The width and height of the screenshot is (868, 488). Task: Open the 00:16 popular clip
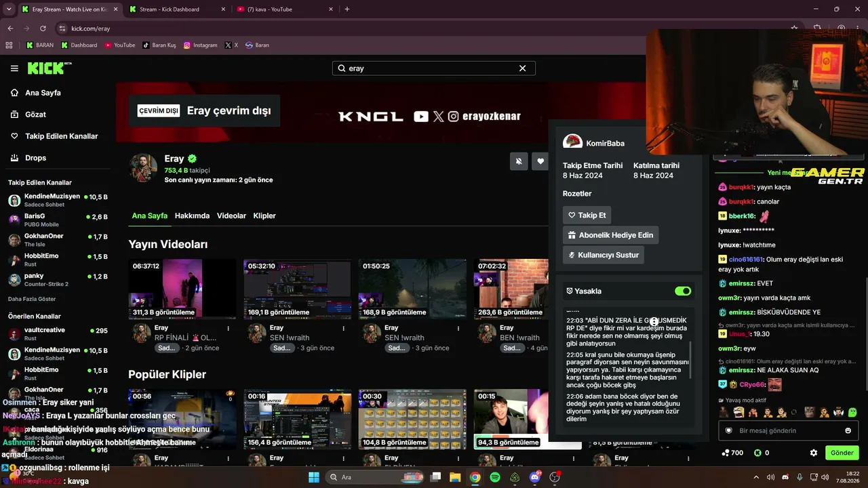coord(297,419)
